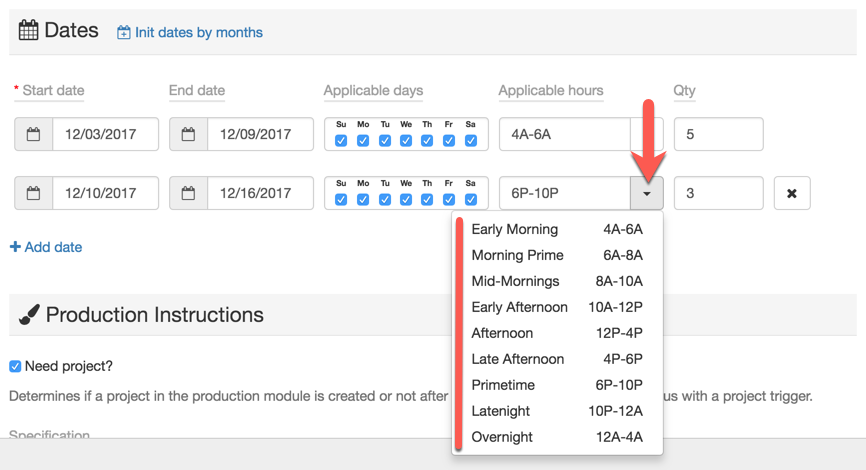Collapse the 6P-10P applicable hours dropdown arrow

[647, 193]
